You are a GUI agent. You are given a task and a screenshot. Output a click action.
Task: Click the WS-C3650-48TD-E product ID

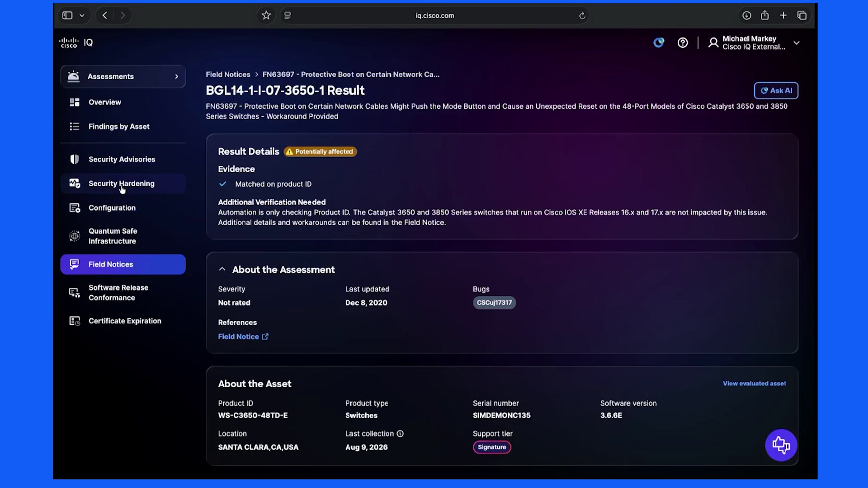[x=253, y=415]
